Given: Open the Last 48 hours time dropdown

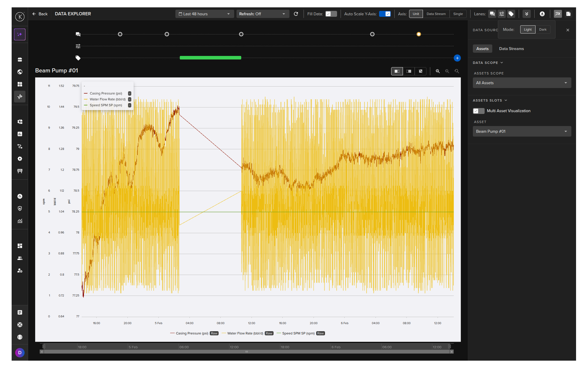Looking at the screenshot, I should 204,14.
